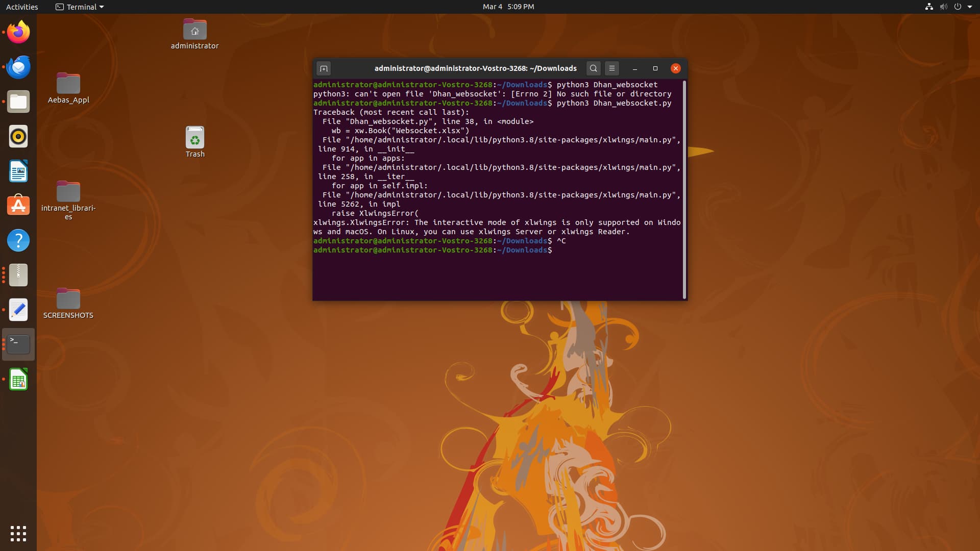980x551 pixels.
Task: Launch Rhythmbox music player
Action: [x=18, y=136]
